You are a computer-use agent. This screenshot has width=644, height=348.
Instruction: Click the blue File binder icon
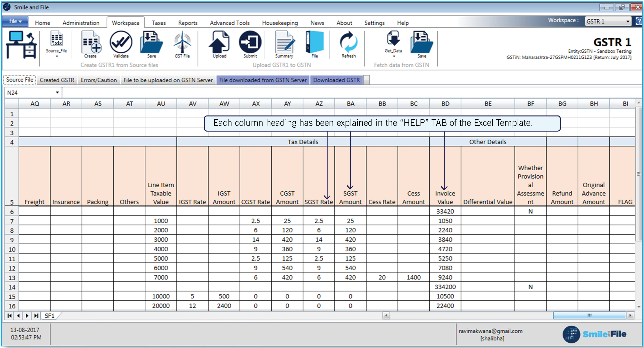pyautogui.click(x=315, y=42)
